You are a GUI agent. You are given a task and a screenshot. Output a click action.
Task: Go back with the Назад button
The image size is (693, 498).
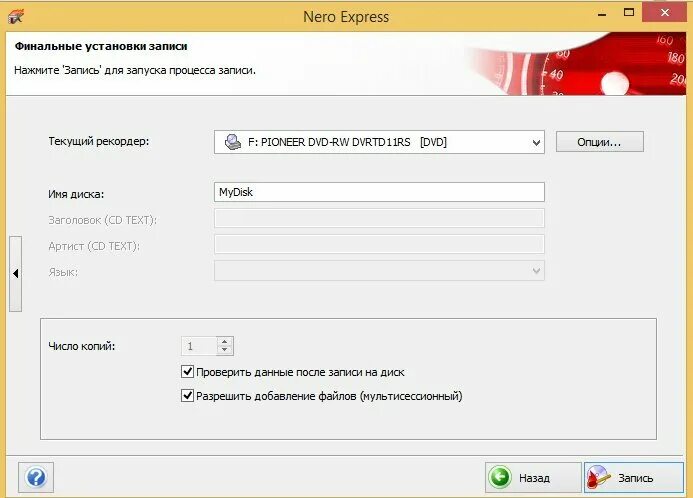533,477
